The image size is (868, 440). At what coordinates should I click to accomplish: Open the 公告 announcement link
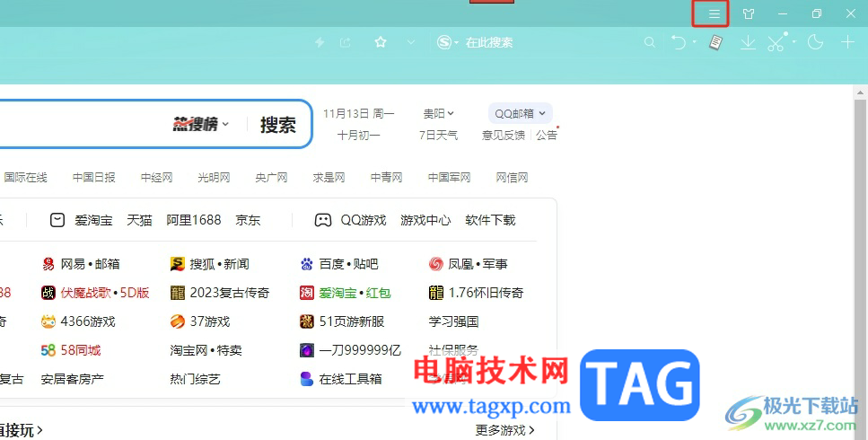[547, 135]
